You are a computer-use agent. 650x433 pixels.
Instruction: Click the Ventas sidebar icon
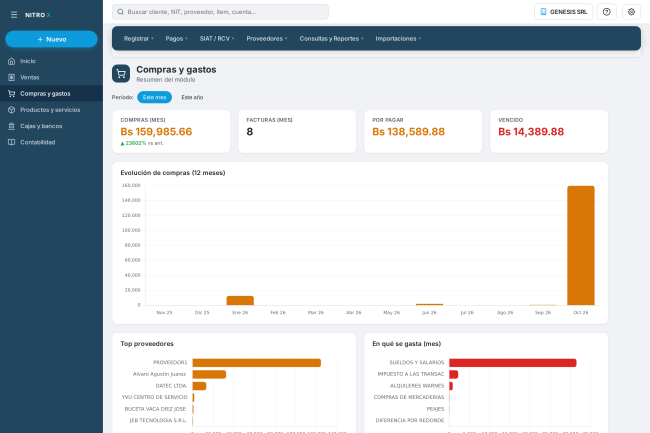tap(12, 77)
